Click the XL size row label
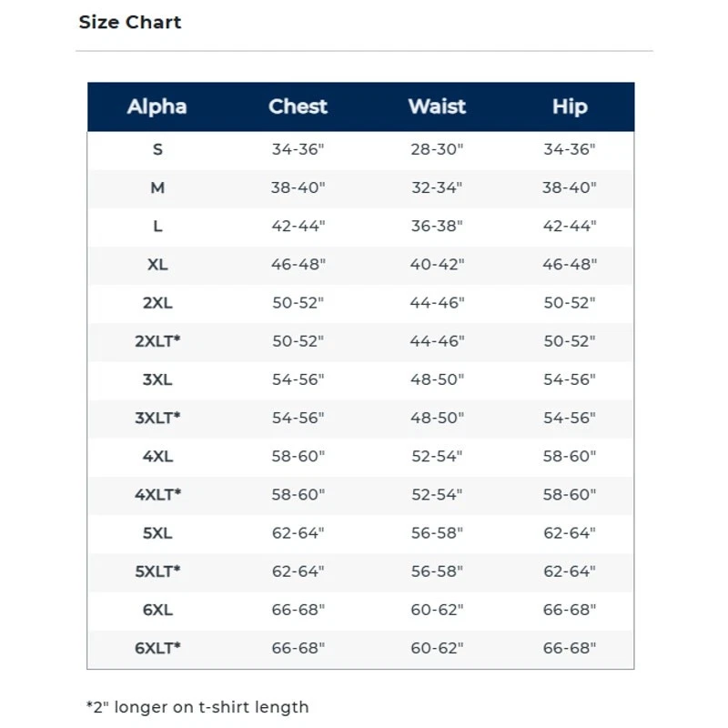Viewport: 728px width, 728px height. 157,264
